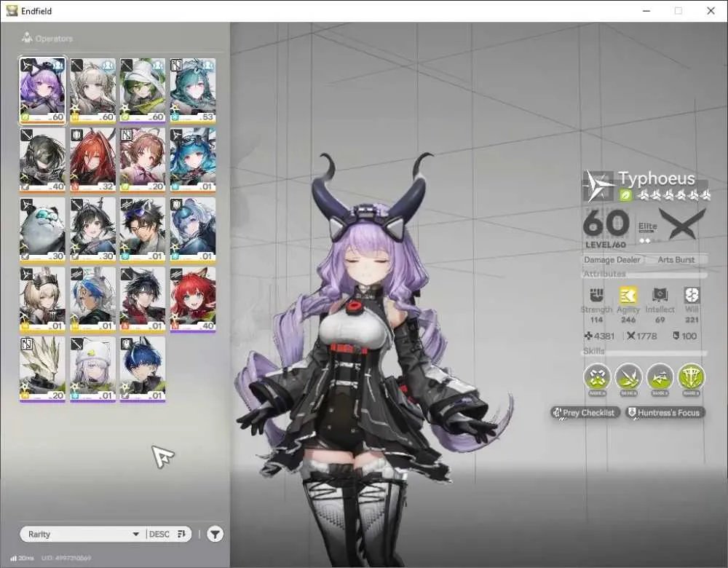Toggle the DESC sort order button
The height and width of the screenshot is (568, 728).
(167, 534)
